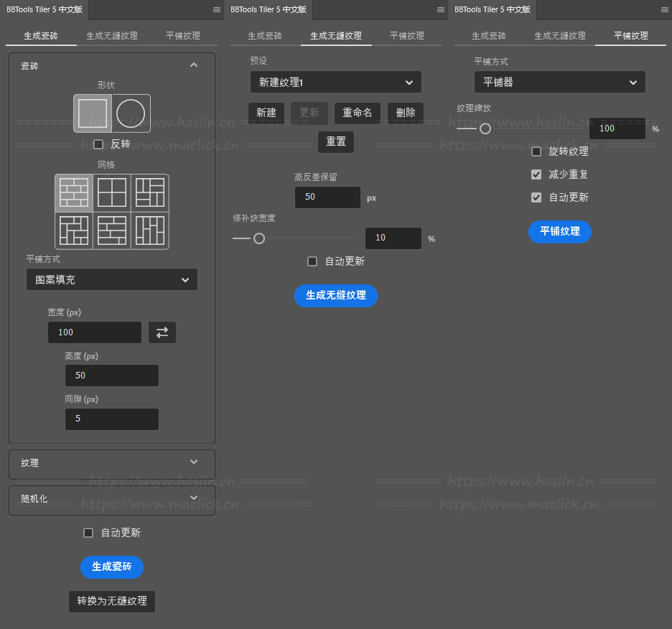
Task: Click the blue 平铺纹理 button
Action: [560, 231]
